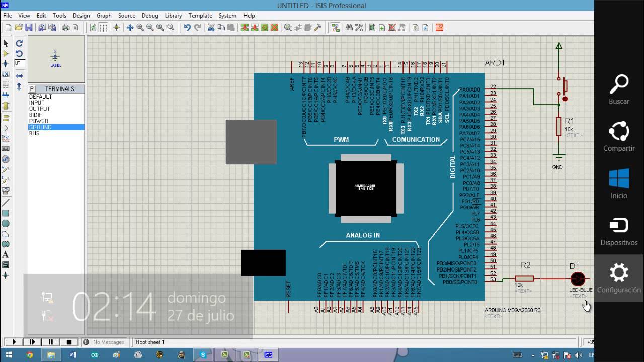Choose Generator mode tool
Viewport: 644px width, 362px height.
pyautogui.click(x=6, y=159)
